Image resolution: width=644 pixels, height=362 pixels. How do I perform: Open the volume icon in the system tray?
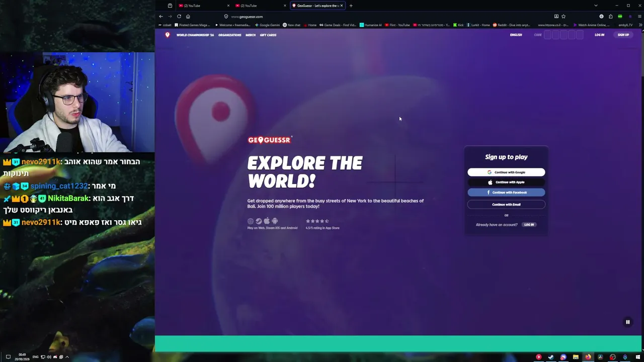coord(49,357)
